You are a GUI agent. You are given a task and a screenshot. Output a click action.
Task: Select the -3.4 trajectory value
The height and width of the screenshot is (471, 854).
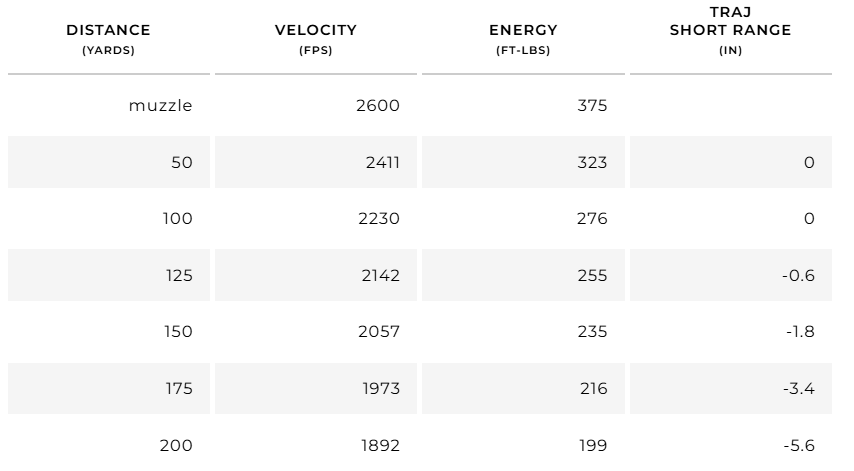[x=800, y=386]
